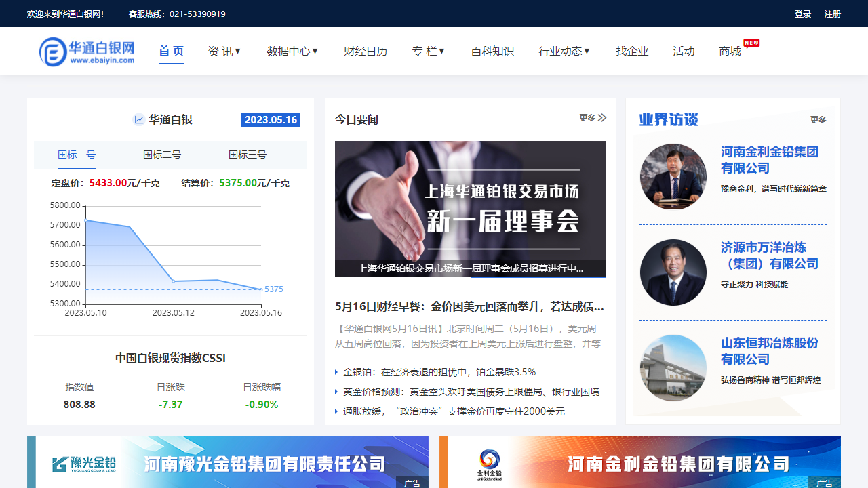
Task: Expand the 资讯 dropdown menu
Action: coord(224,51)
